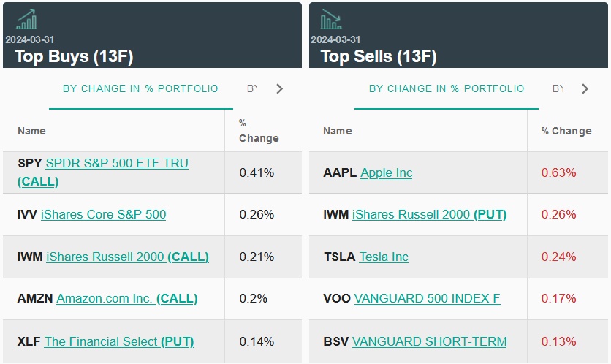Click the partially hidden second tab in Top Buys

click(252, 88)
